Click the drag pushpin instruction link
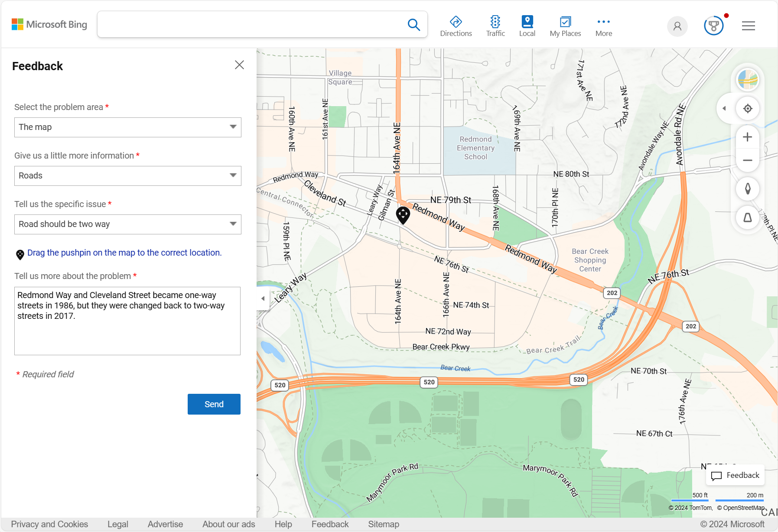Image resolution: width=778 pixels, height=532 pixels. pyautogui.click(x=124, y=253)
